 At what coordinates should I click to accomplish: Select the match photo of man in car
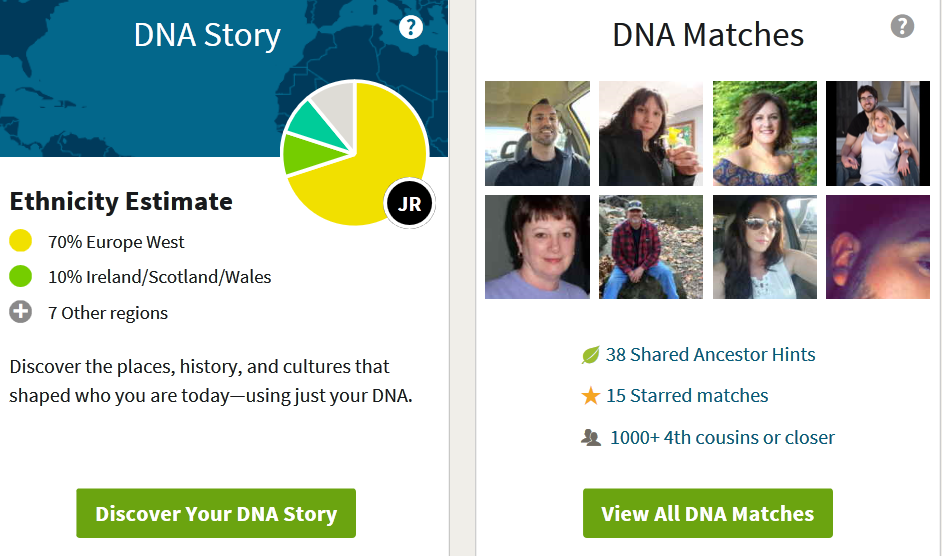pos(537,133)
